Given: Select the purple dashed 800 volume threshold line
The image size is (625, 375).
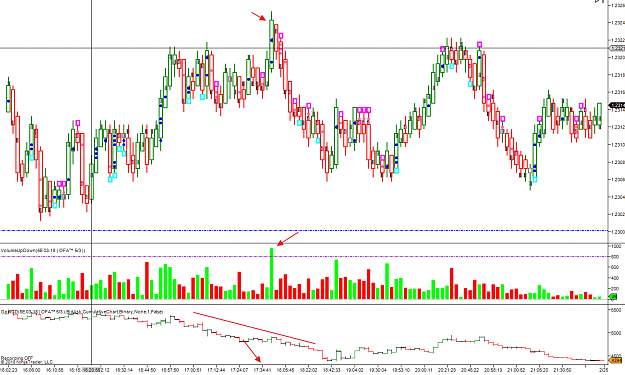Looking at the screenshot, I should pos(304,257).
